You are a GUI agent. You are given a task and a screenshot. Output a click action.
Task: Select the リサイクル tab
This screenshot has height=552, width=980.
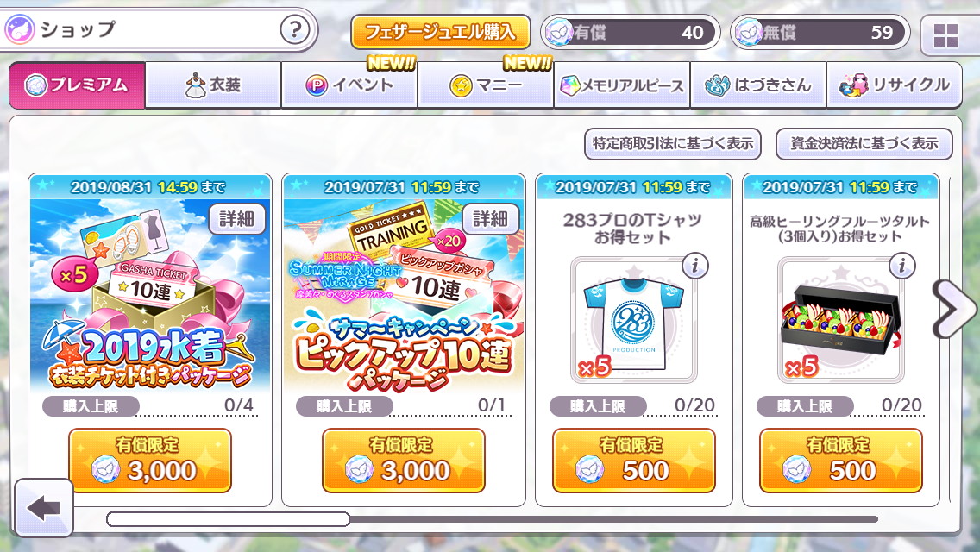pos(895,85)
